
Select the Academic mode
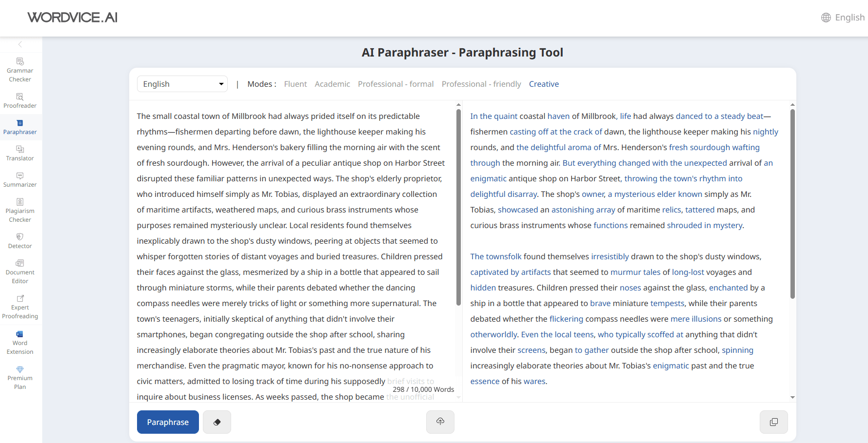coord(332,84)
